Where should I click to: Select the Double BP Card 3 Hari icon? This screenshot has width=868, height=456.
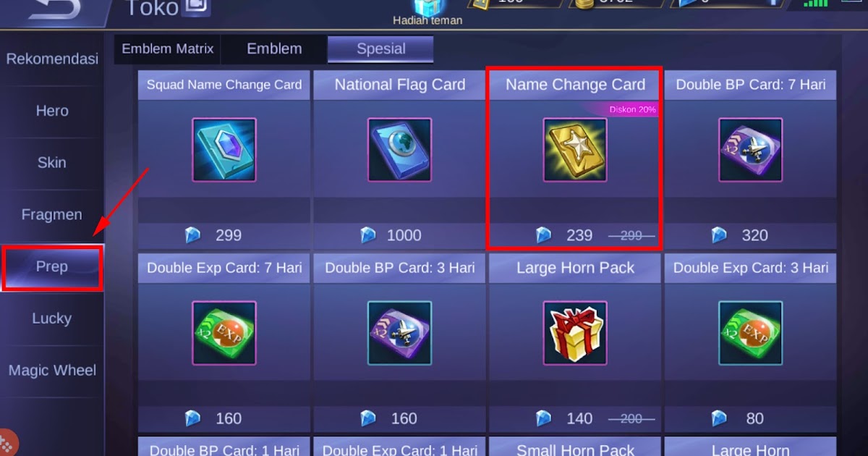click(399, 333)
